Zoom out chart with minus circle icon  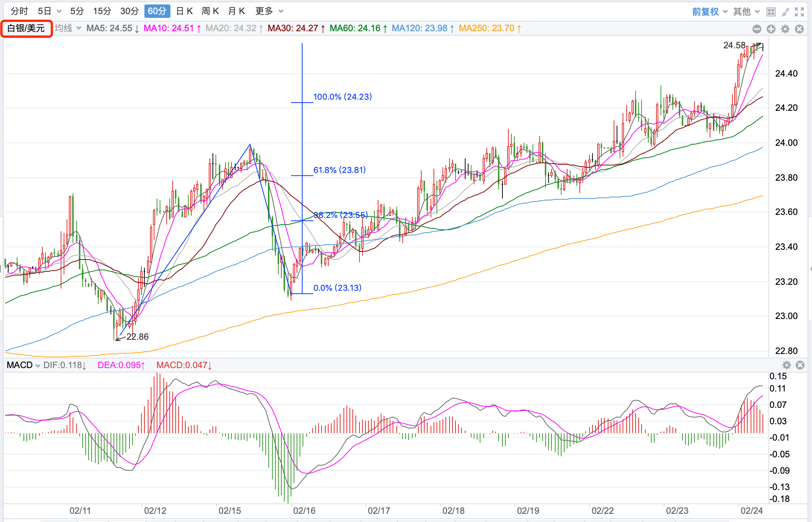pos(757,29)
